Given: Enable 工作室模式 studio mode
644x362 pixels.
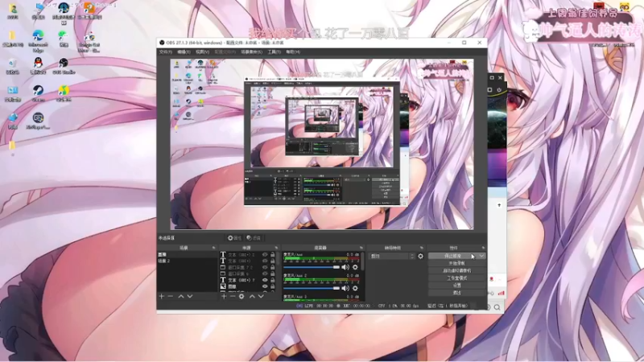Looking at the screenshot, I should (x=456, y=278).
